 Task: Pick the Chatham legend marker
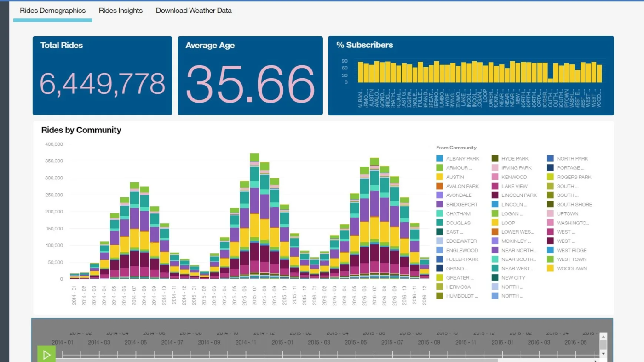(440, 214)
